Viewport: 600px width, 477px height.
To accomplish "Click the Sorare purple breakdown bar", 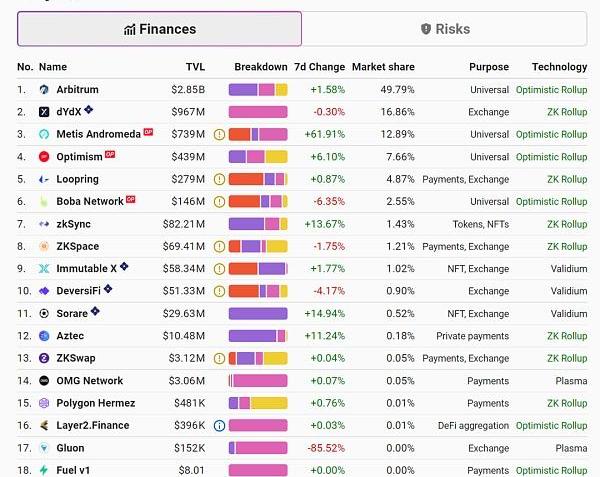I will (x=258, y=314).
